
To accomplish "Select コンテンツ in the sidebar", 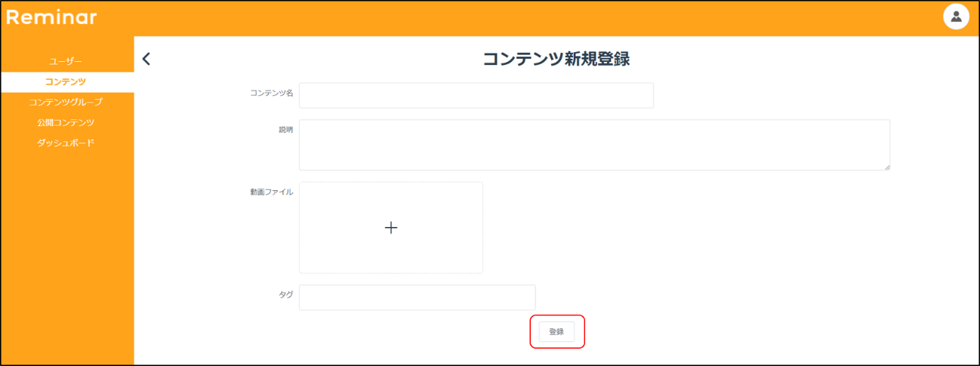I will coord(66,82).
